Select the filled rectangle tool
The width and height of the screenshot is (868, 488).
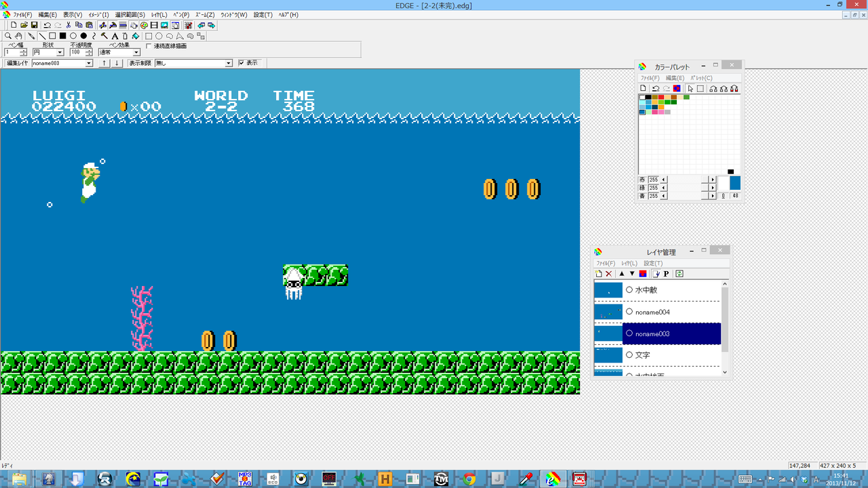pyautogui.click(x=62, y=36)
